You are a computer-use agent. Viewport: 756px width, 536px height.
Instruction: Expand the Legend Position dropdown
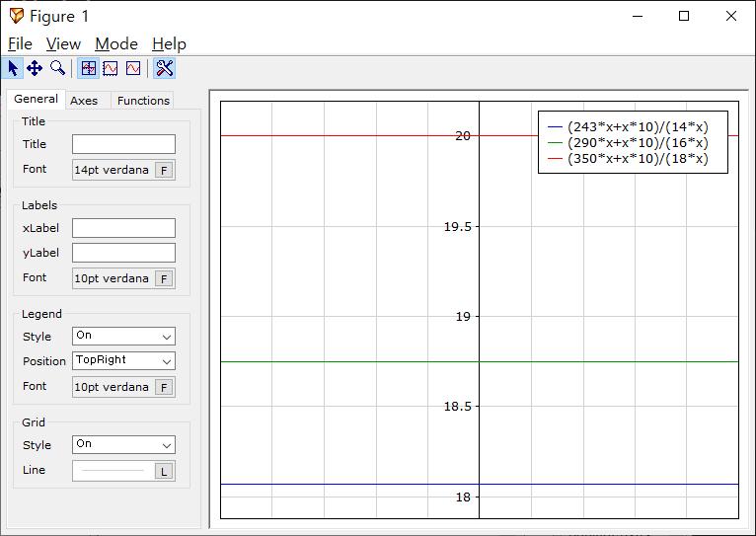coord(123,361)
